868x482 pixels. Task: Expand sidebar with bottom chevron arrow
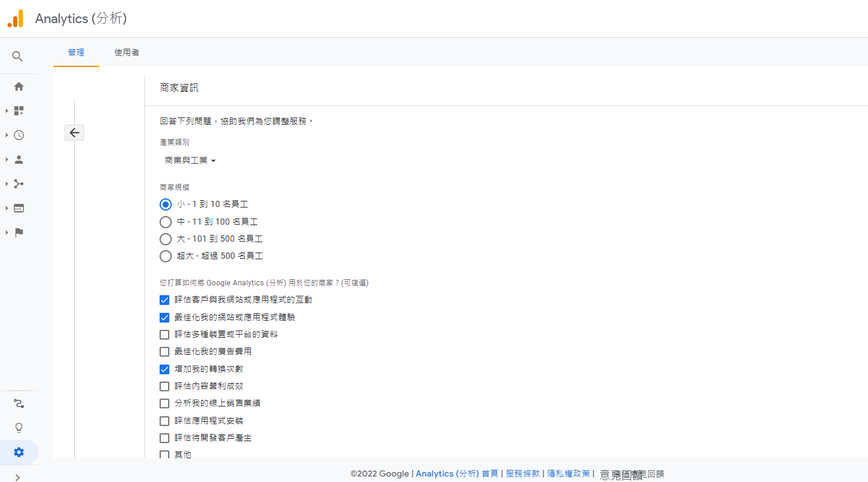[18, 477]
